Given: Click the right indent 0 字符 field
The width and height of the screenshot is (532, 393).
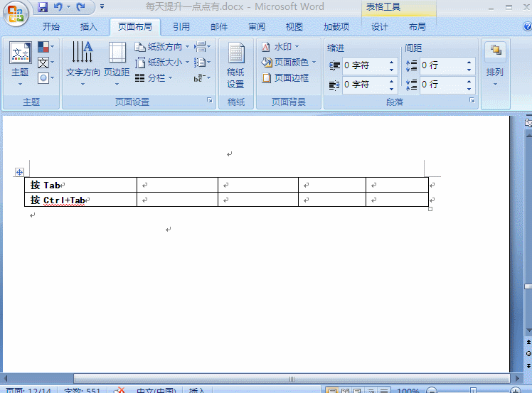Looking at the screenshot, I should pyautogui.click(x=364, y=85).
